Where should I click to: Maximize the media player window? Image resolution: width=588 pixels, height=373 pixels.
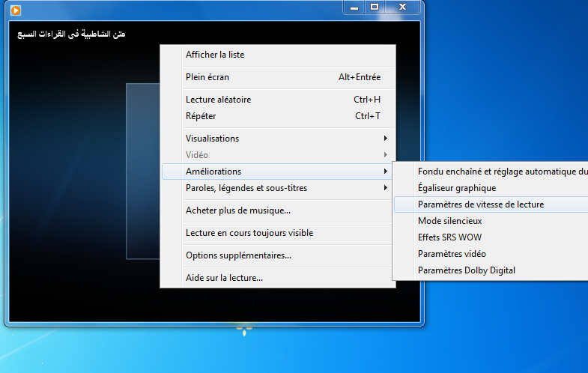[375, 7]
